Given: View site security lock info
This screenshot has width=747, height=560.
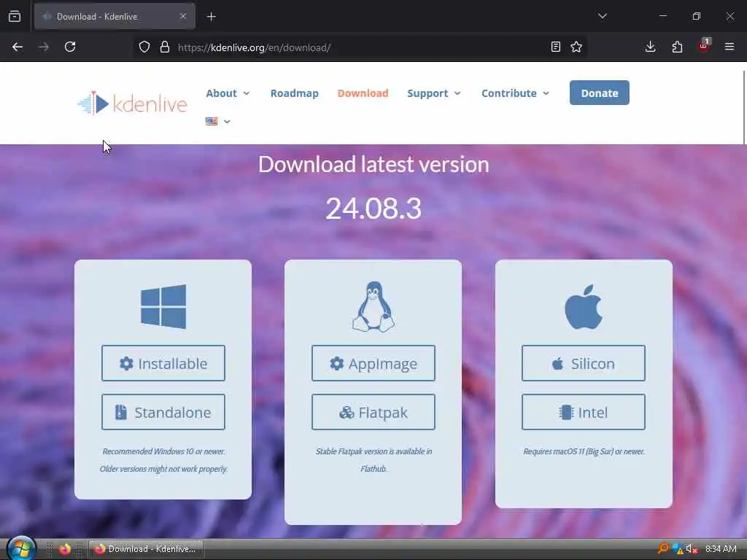Looking at the screenshot, I should tap(165, 47).
